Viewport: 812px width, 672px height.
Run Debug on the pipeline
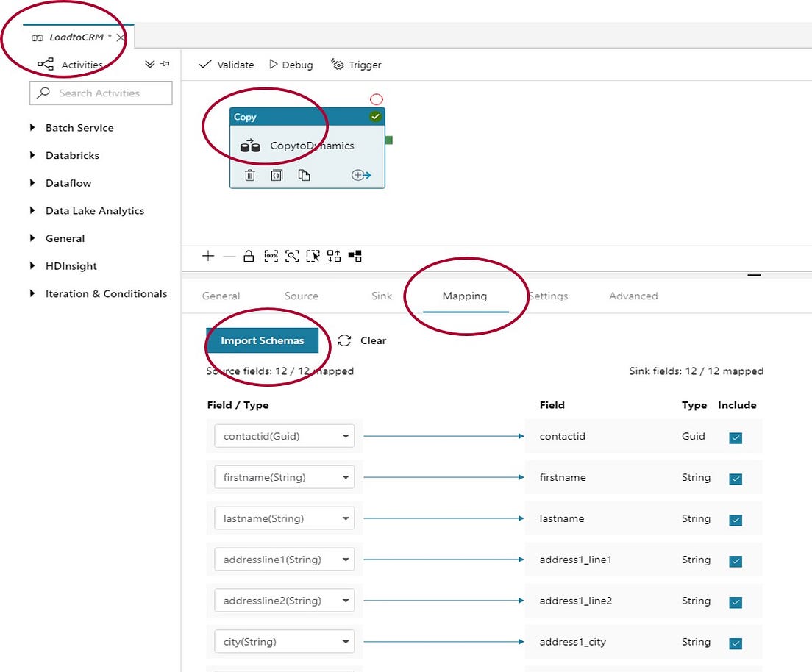pos(291,65)
